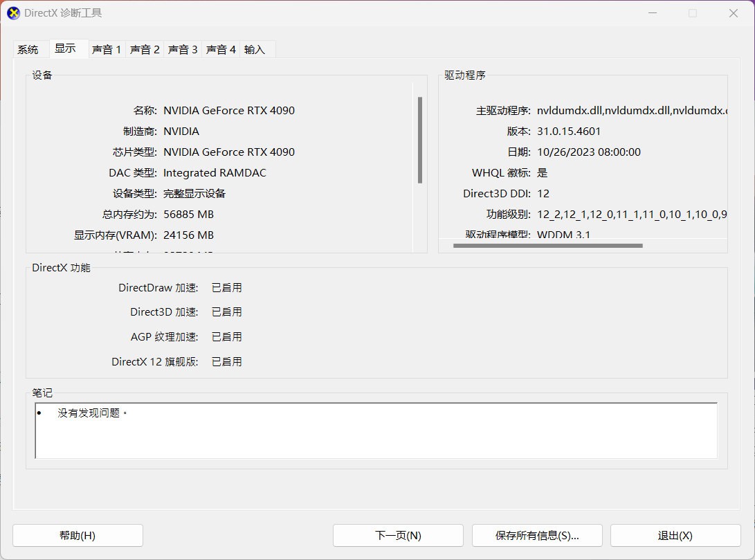755x560 pixels.
Task: Click the 驱动程序 panel horizontal scrollbar thumb
Action: point(548,246)
